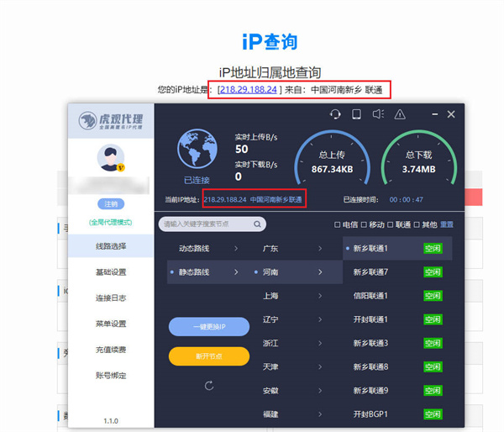Open customer service headset icon
The image size is (504, 432).
pyautogui.click(x=335, y=114)
